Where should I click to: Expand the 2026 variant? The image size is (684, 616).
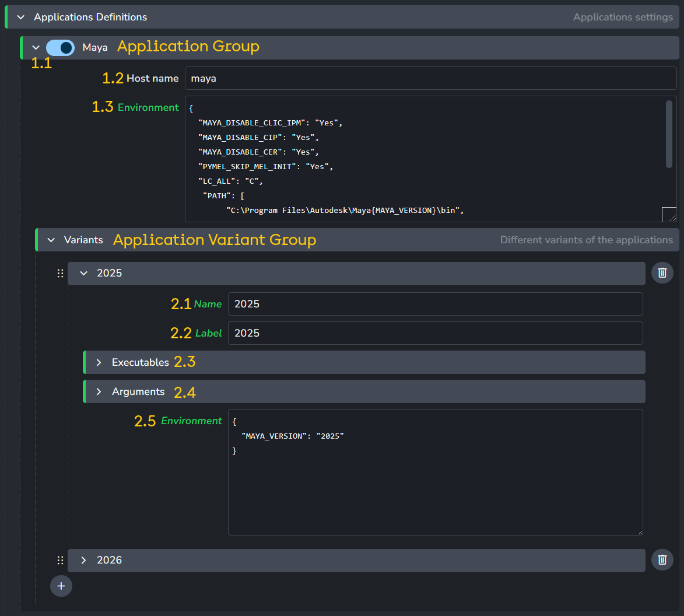click(83, 561)
